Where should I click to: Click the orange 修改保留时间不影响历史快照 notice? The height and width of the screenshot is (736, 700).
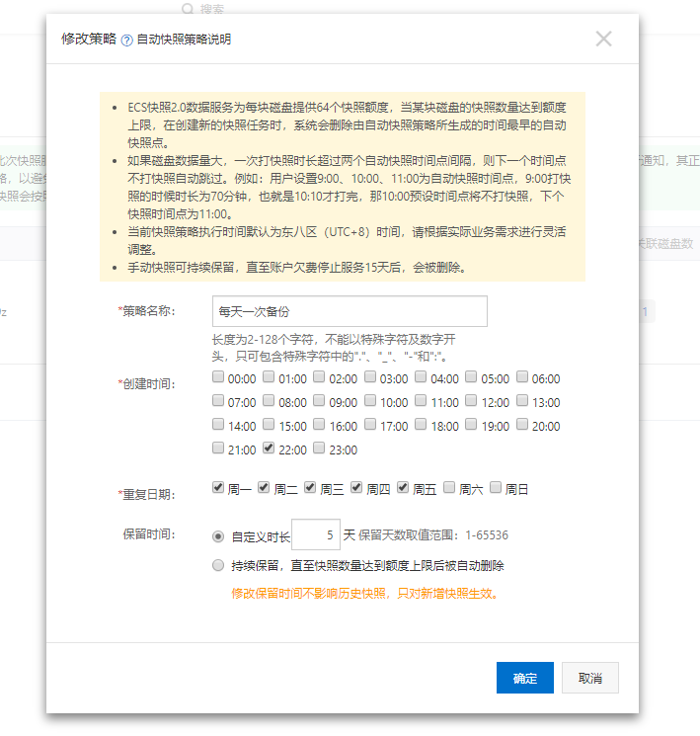[x=365, y=594]
